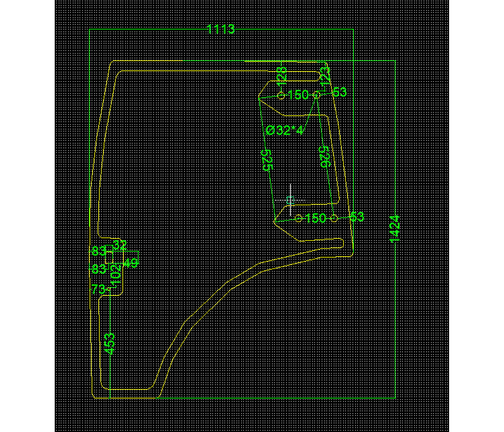Click the crosshair pick box center
Image resolution: width=504 pixels, height=432 pixels.
[291, 200]
